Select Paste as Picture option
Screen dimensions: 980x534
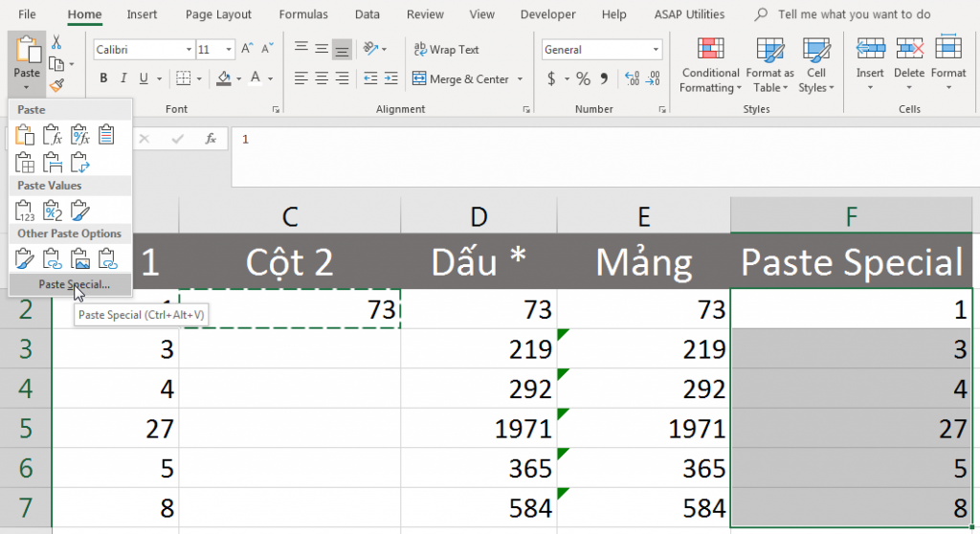(80, 257)
